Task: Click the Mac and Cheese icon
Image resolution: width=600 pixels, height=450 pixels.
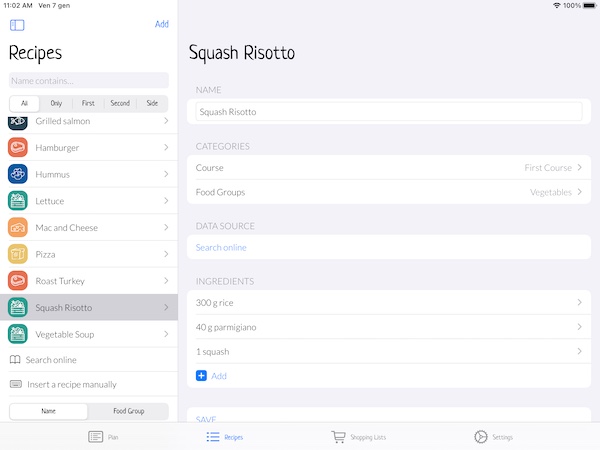Action: pos(18,227)
